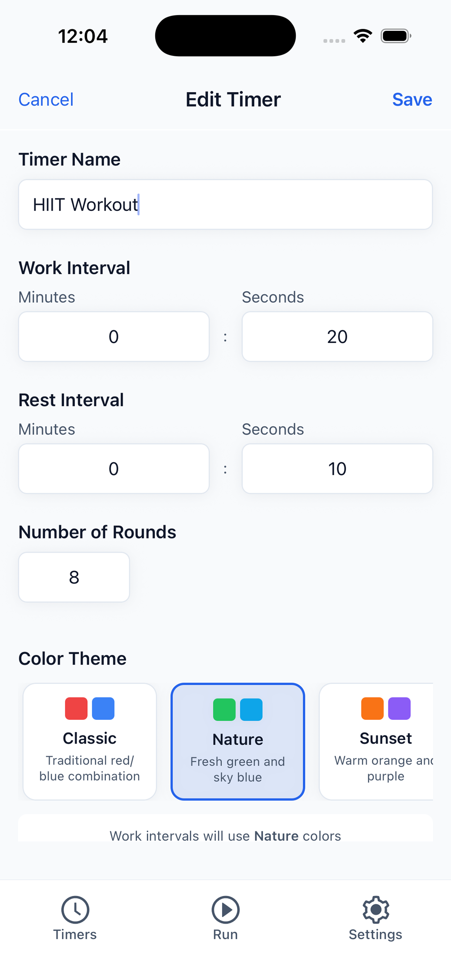
Task: Tap the battery indicator icon
Action: pyautogui.click(x=396, y=36)
